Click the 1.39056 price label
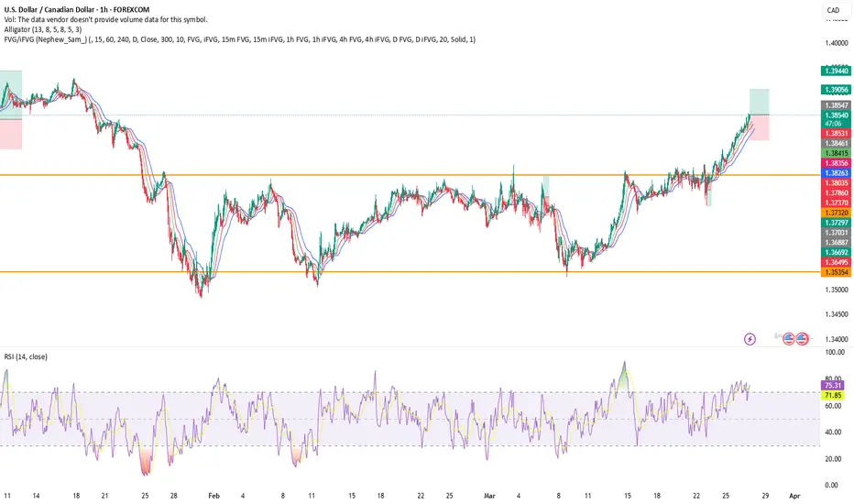This screenshot has height=504, width=854. [836, 90]
